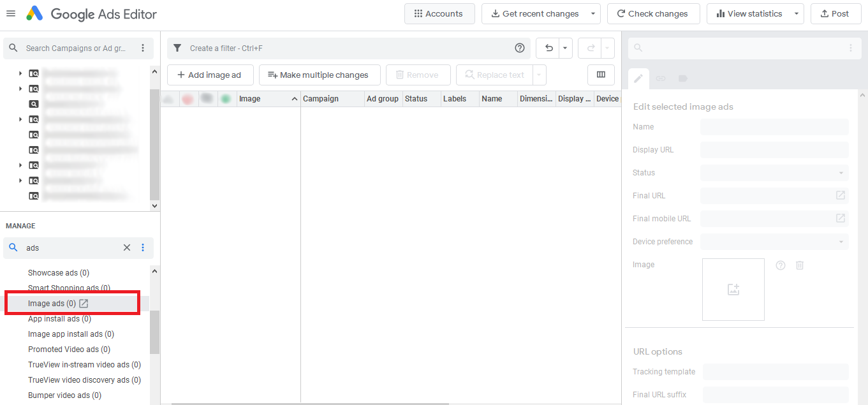
Task: Select Image app install ads (0)
Action: point(71,334)
